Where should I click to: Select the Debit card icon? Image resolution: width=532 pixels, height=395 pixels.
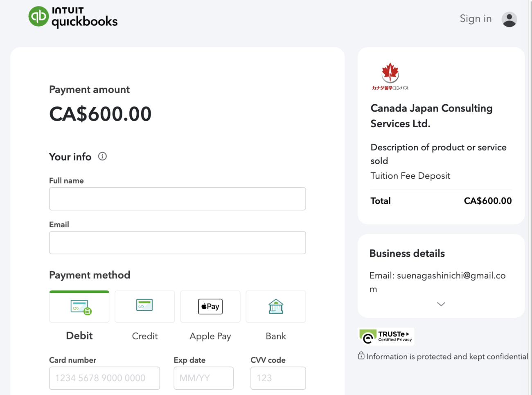(x=81, y=307)
